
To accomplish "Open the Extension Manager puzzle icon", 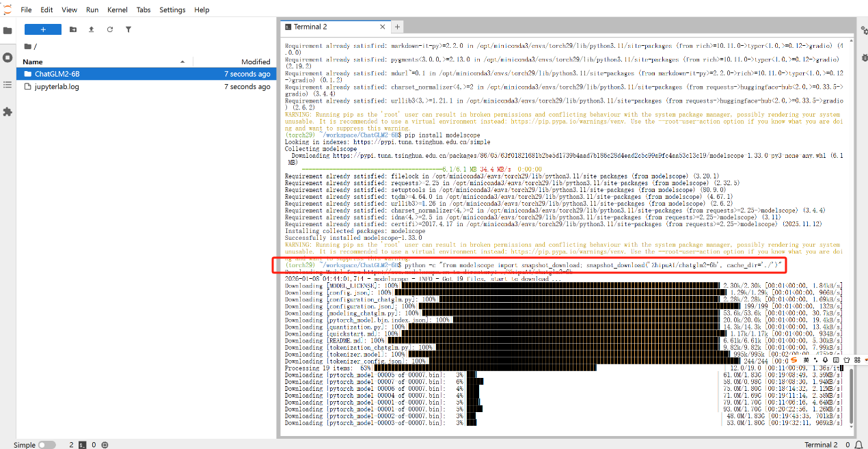I will pos(8,111).
